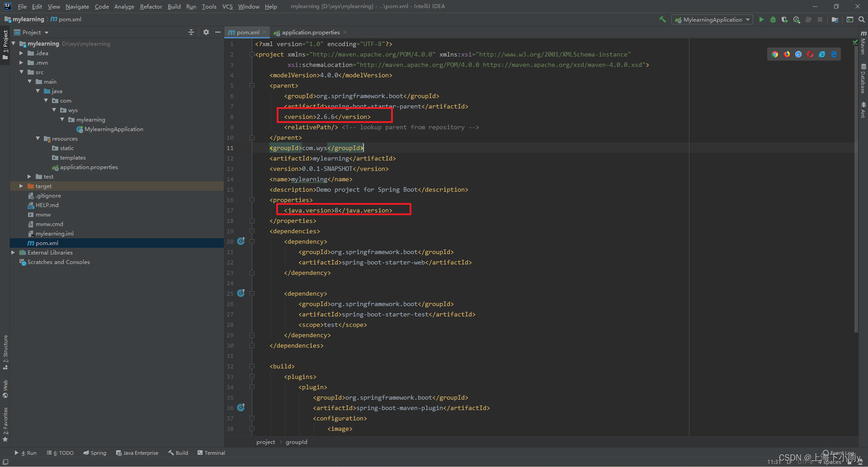Open Project Structure icon in toolbar
This screenshot has width=868, height=467.
tap(835, 19)
